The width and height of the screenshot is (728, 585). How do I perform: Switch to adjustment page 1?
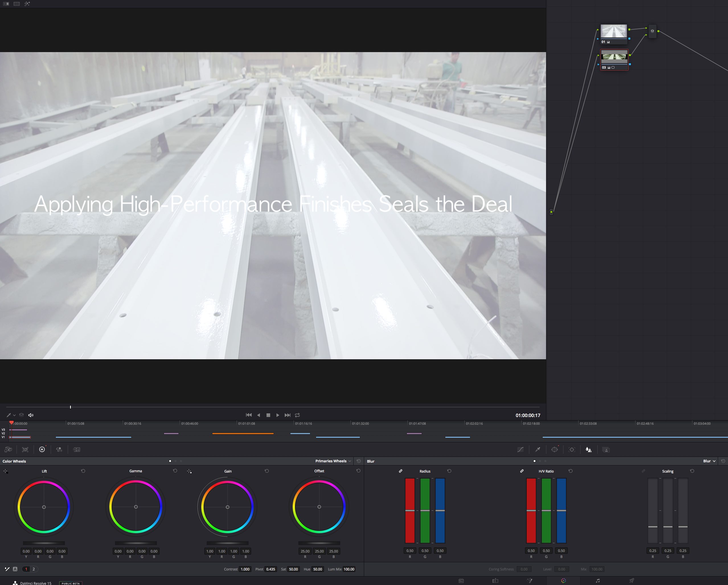coord(26,569)
